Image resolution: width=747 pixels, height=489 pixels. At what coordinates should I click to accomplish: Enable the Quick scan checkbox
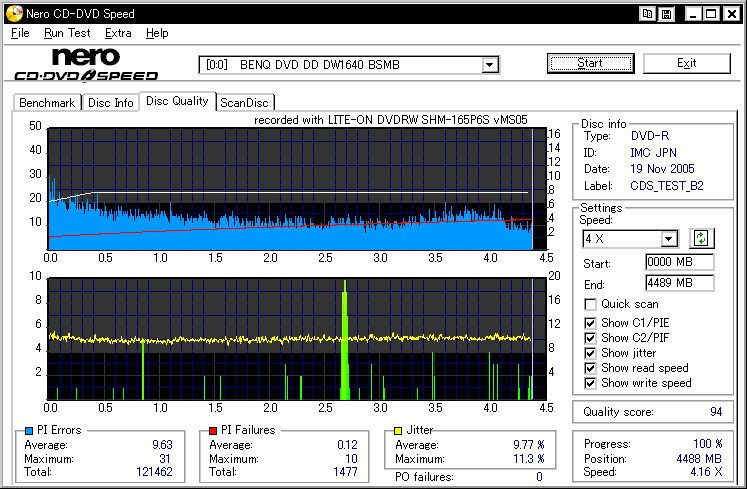coord(591,304)
